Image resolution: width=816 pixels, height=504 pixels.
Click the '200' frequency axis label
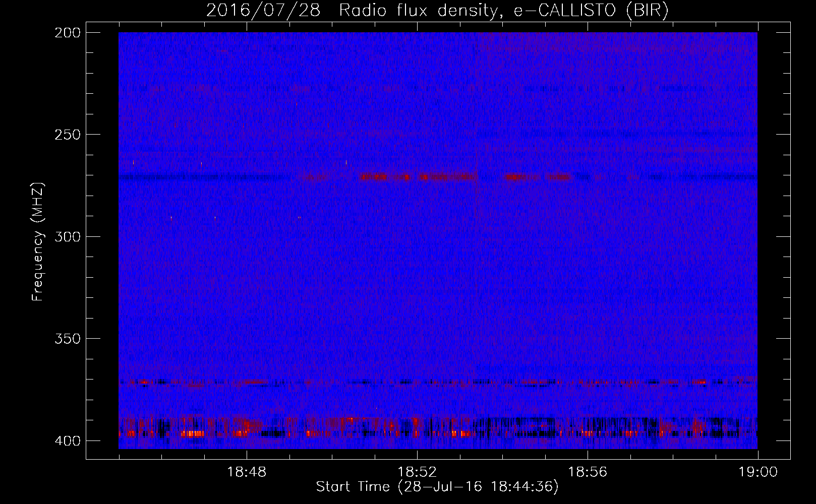click(x=68, y=33)
